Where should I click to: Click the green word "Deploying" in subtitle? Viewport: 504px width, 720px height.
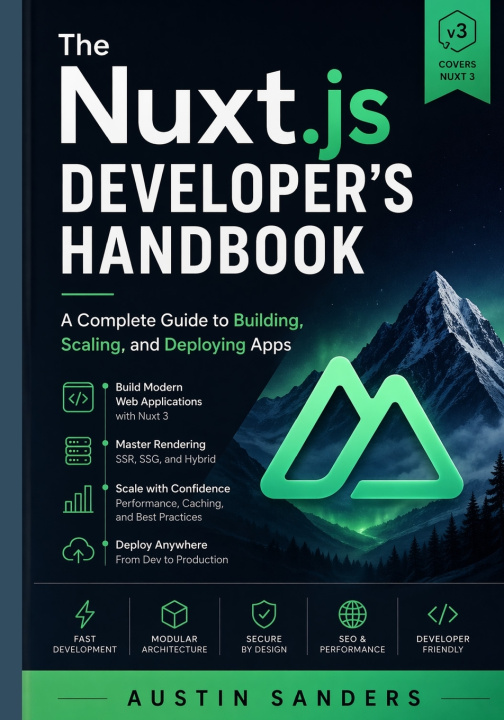pyautogui.click(x=205, y=344)
